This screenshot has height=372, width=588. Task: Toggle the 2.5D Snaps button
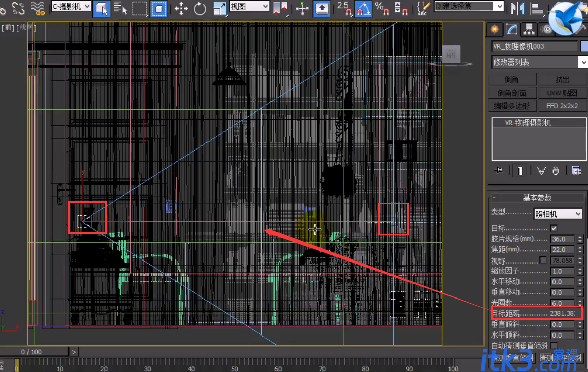(344, 8)
